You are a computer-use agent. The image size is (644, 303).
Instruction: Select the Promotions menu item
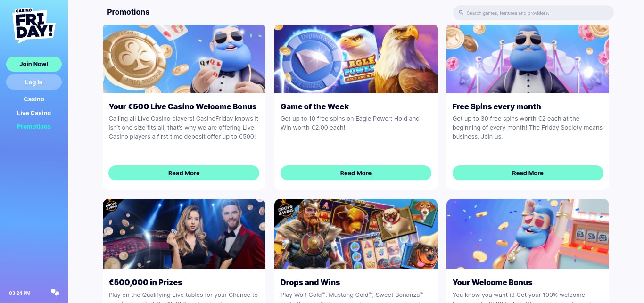[x=34, y=127]
